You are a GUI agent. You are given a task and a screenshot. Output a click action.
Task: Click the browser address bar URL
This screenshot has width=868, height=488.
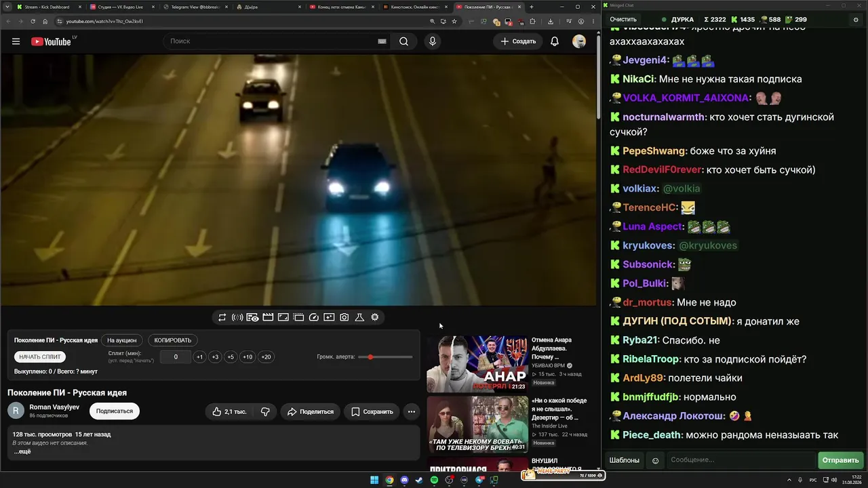click(104, 21)
